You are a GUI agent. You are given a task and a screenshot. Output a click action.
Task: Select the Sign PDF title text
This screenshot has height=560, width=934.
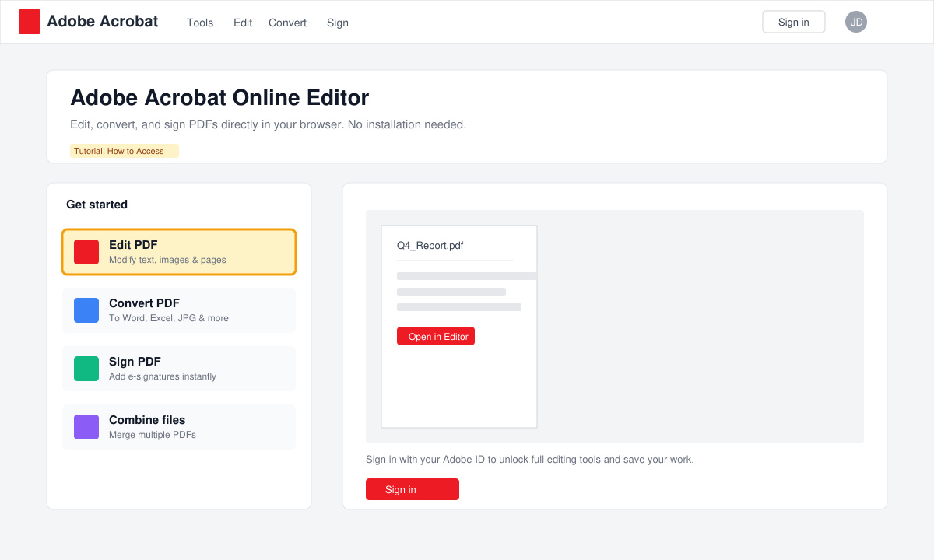click(135, 362)
